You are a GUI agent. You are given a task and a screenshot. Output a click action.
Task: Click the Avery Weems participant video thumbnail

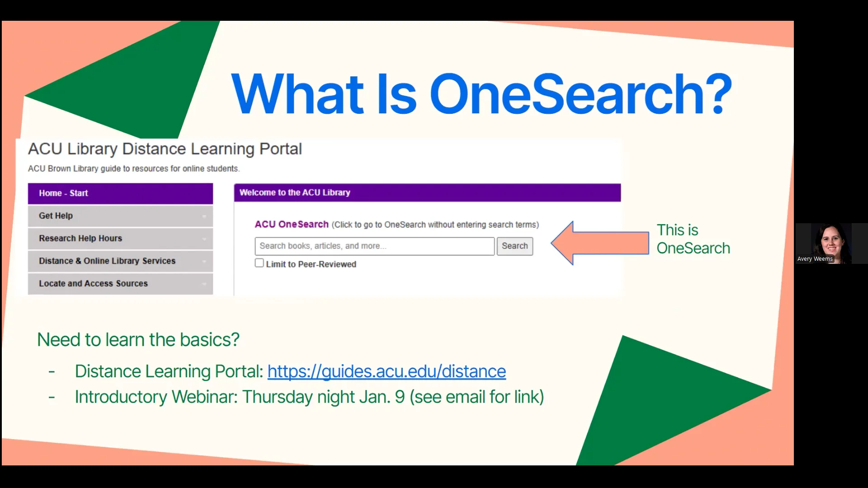click(831, 243)
